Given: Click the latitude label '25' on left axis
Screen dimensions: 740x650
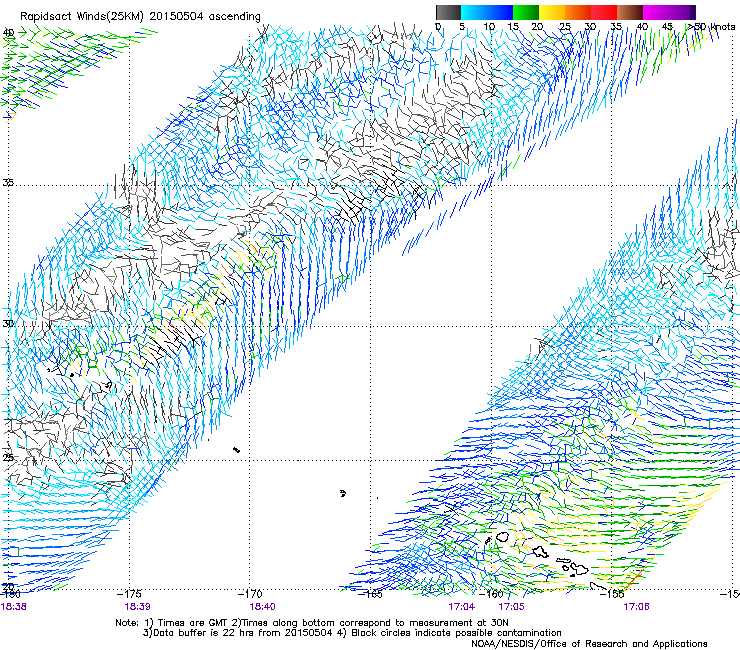Looking at the screenshot, I should (x=8, y=458).
